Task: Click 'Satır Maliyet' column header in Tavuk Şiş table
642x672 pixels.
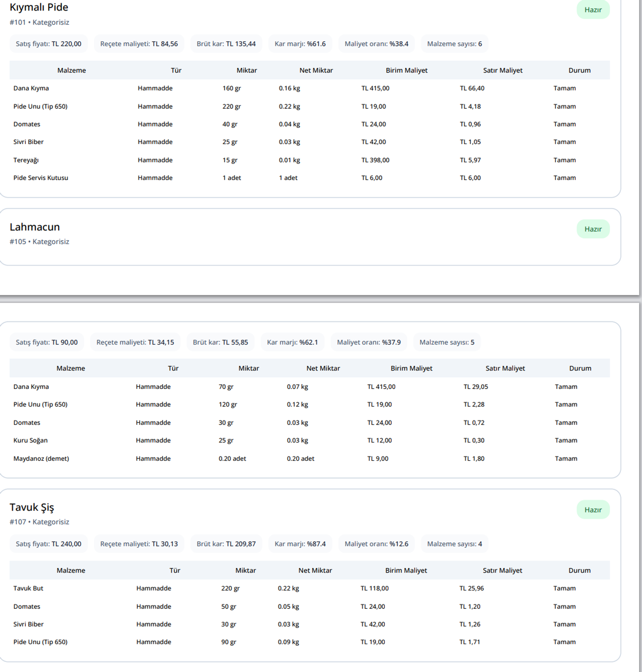Action: click(503, 571)
